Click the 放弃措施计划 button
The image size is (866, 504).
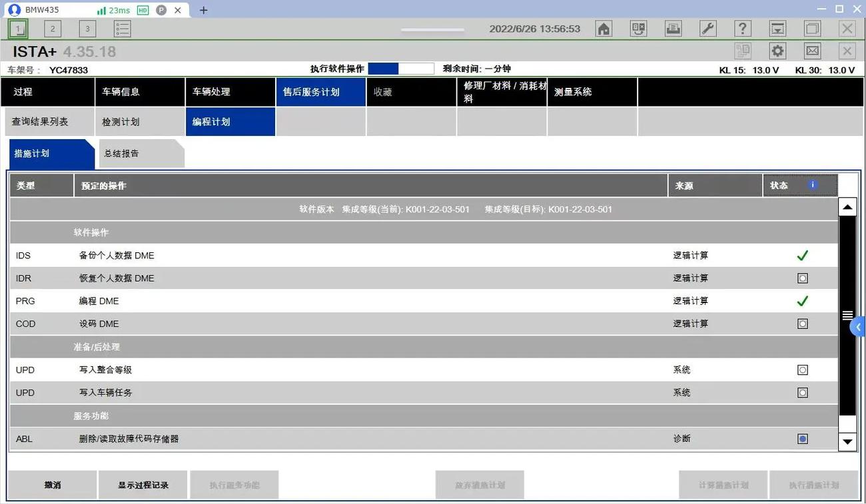point(480,485)
